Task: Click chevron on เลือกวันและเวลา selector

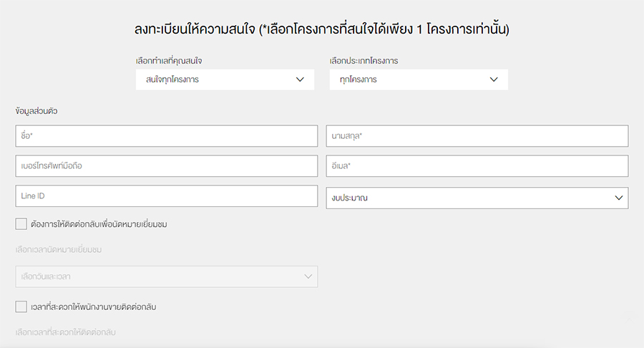Action: click(x=308, y=276)
